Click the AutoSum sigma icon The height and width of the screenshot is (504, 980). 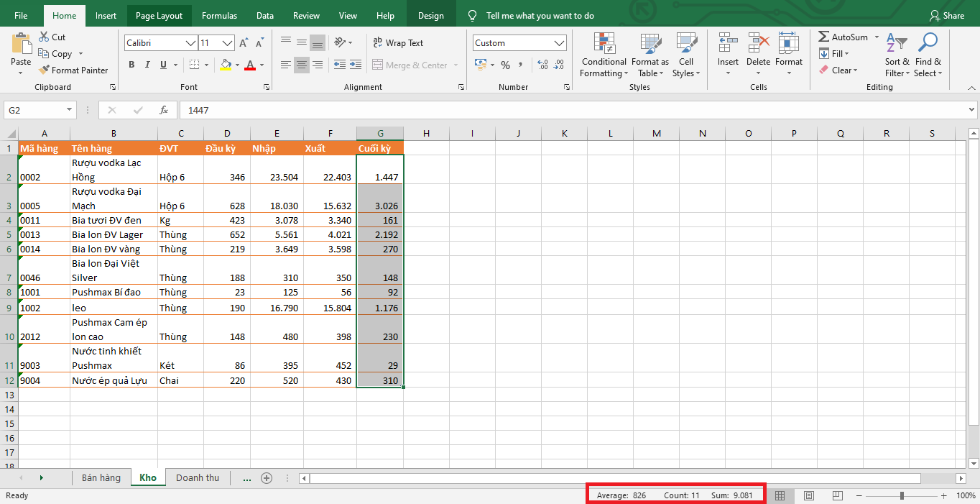pos(823,37)
